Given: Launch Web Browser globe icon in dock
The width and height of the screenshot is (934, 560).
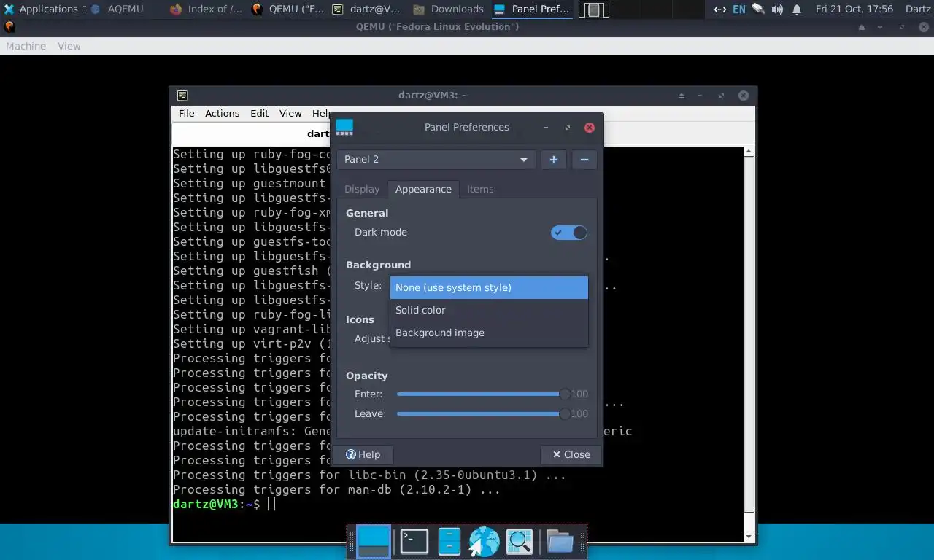Looking at the screenshot, I should 484,542.
